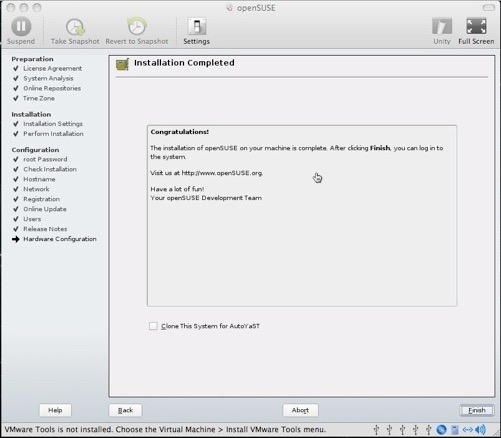Image resolution: width=501 pixels, height=438 pixels.
Task: Click the License Agreement step
Action: pyautogui.click(x=52, y=68)
